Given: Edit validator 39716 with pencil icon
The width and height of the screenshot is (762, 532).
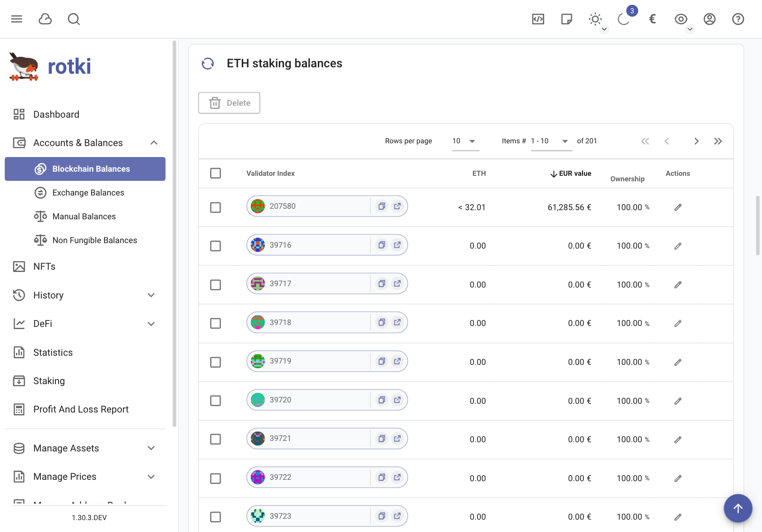Looking at the screenshot, I should tap(678, 246).
